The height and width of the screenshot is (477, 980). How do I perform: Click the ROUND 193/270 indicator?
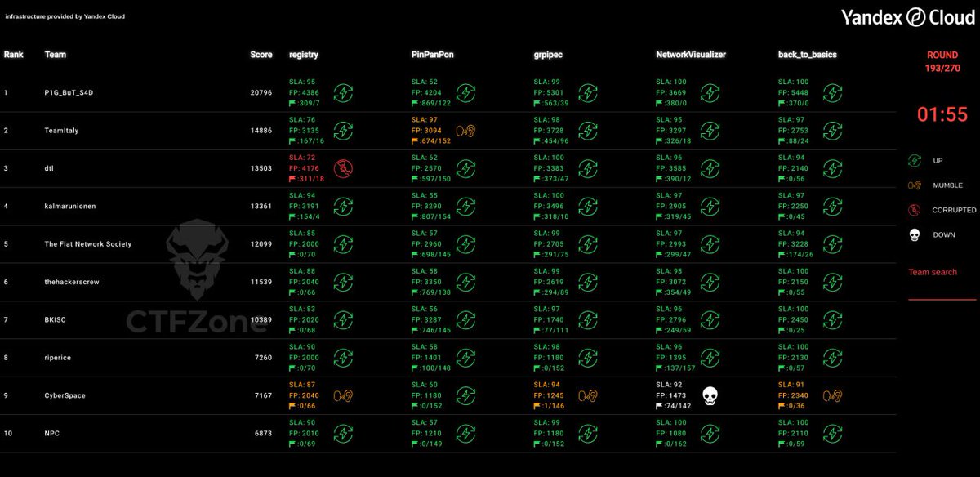coord(942,61)
